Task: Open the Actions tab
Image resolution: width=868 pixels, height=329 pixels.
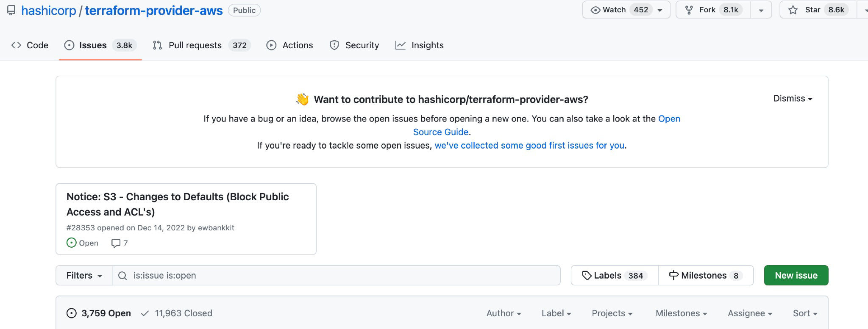Action: (289, 45)
